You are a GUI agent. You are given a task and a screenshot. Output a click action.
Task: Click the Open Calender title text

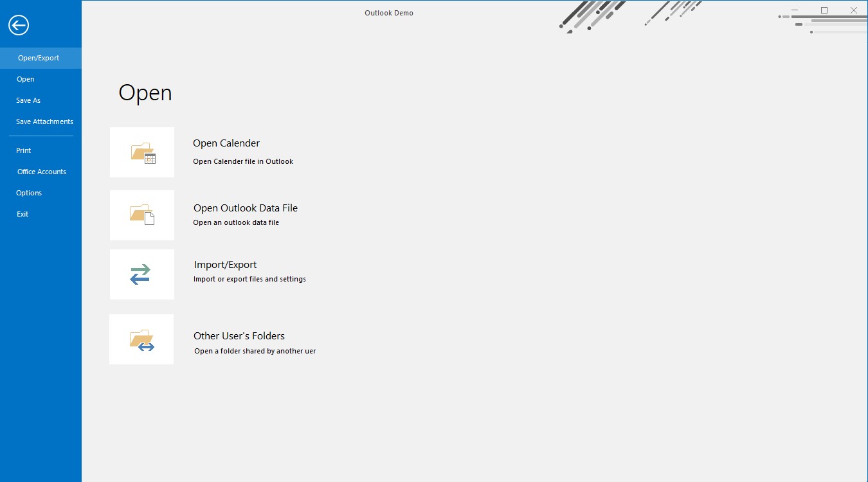[226, 143]
